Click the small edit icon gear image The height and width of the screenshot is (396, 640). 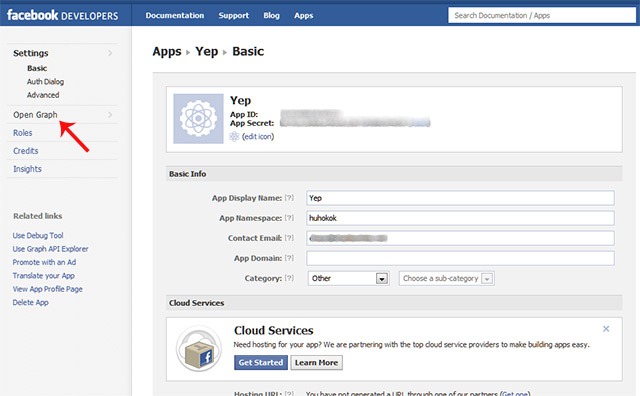point(234,136)
